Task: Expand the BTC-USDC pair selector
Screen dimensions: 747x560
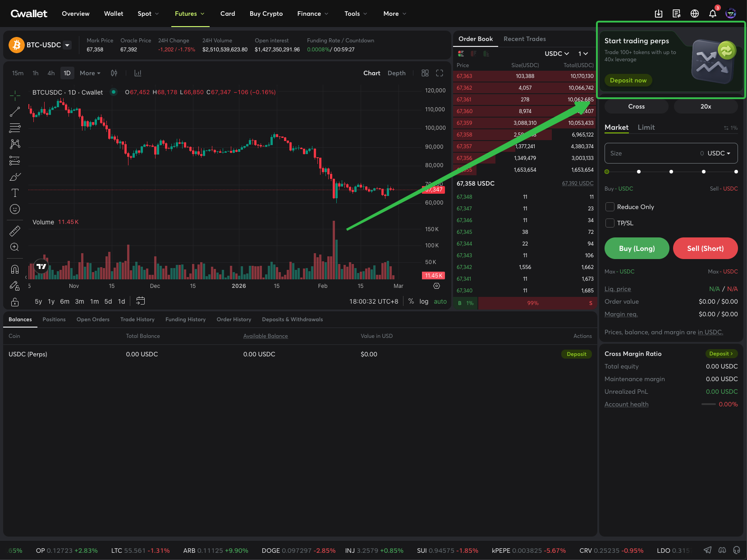Action: click(x=67, y=45)
